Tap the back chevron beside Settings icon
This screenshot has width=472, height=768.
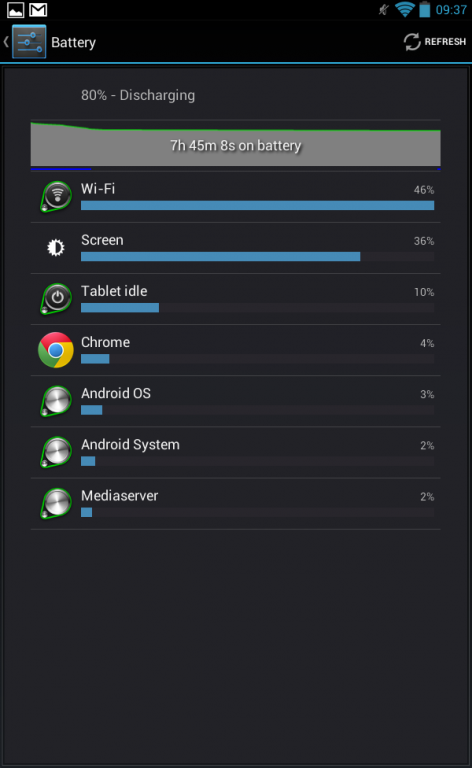click(x=6, y=42)
